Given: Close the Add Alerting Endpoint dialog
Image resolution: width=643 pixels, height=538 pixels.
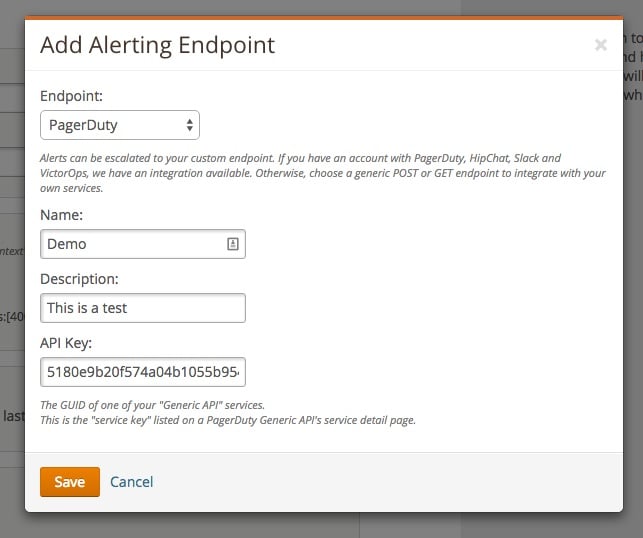Looking at the screenshot, I should coord(600,45).
